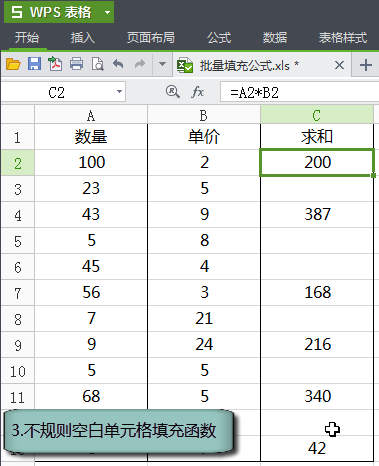Select row 2 header
The image size is (379, 466).
click(x=18, y=163)
